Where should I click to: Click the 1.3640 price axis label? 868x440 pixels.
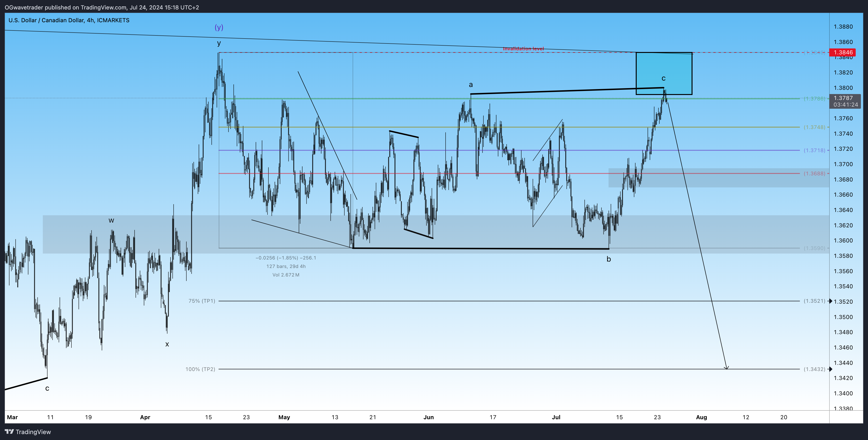[x=843, y=210]
